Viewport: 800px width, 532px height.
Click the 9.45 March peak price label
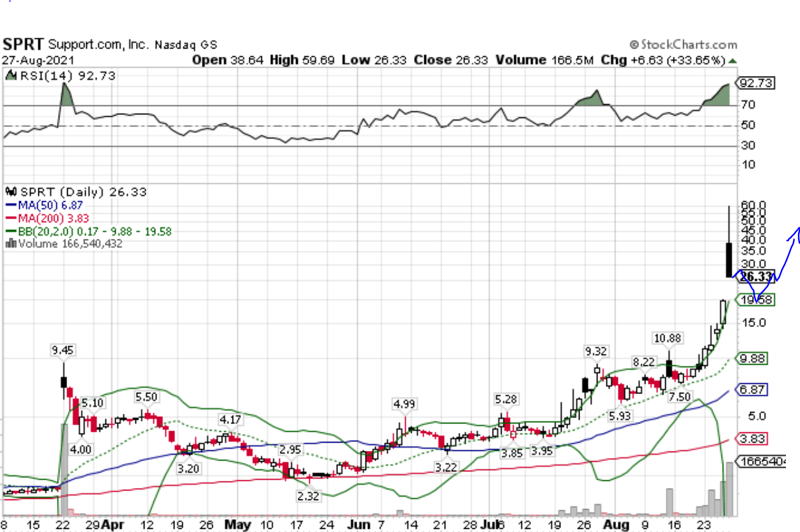click(63, 350)
